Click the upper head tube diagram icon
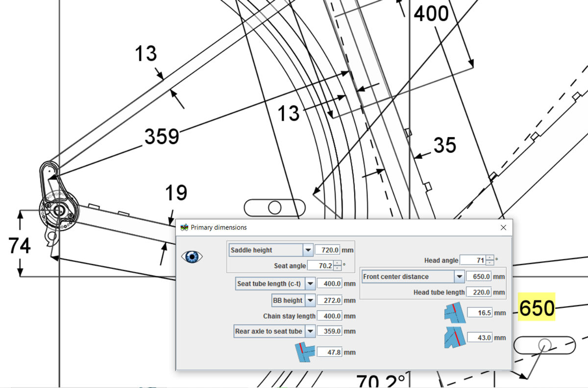 454,312
